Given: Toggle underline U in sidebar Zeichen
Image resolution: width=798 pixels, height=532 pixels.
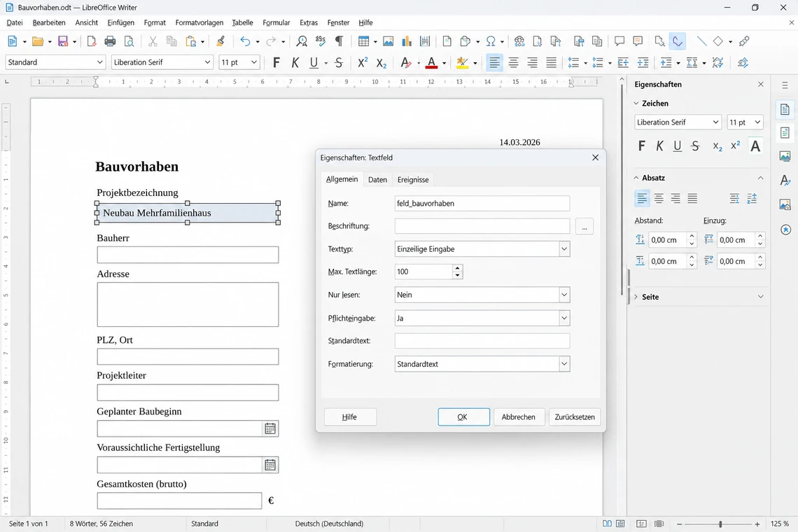Looking at the screenshot, I should point(678,146).
